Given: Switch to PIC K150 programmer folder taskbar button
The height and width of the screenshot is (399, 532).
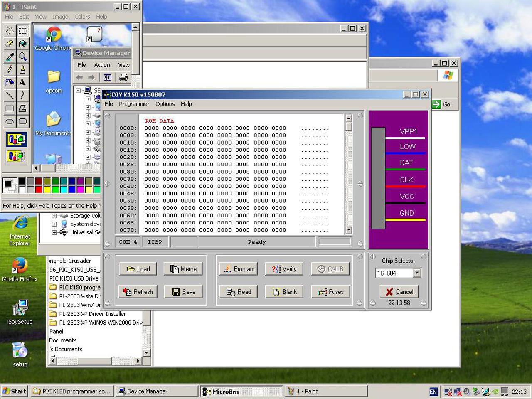Looking at the screenshot, I should [x=72, y=391].
